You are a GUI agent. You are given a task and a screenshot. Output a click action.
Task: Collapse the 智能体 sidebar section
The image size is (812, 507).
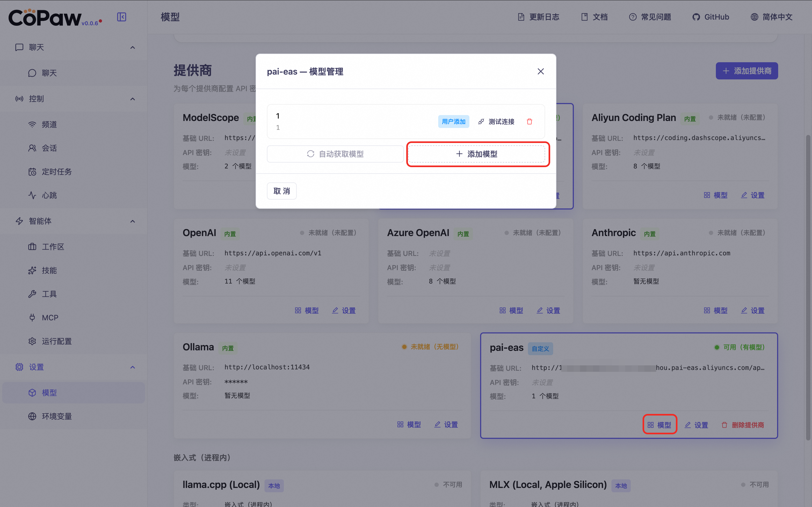point(133,221)
